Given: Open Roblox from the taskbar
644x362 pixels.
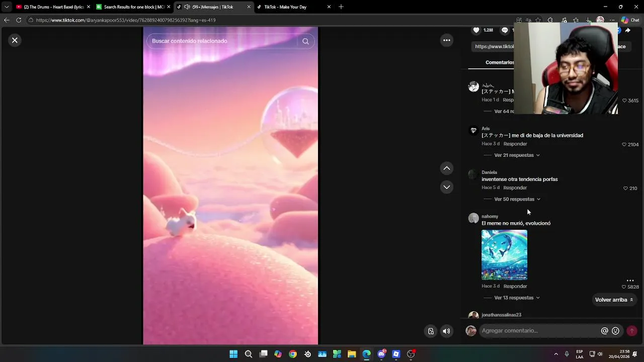Looking at the screenshot, I should 396,354.
